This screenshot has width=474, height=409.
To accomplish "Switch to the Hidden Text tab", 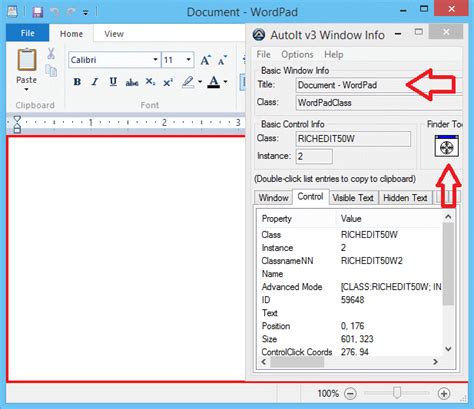I will click(405, 198).
